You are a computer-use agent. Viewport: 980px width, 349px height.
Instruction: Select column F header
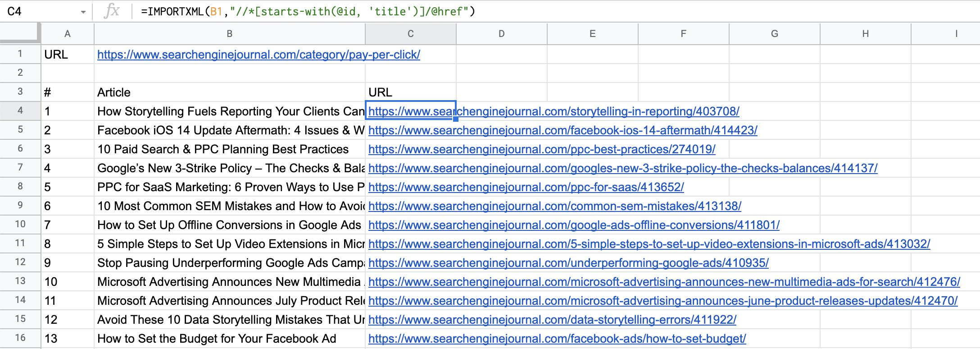point(684,34)
